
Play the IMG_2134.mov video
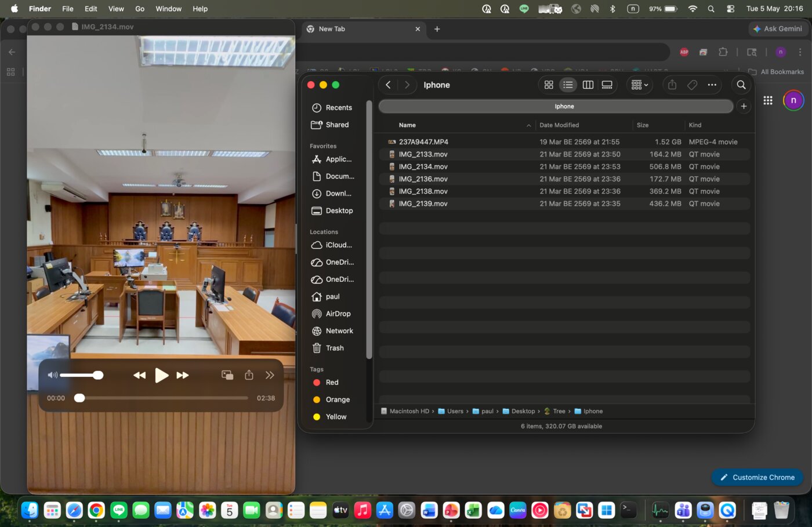tap(161, 376)
